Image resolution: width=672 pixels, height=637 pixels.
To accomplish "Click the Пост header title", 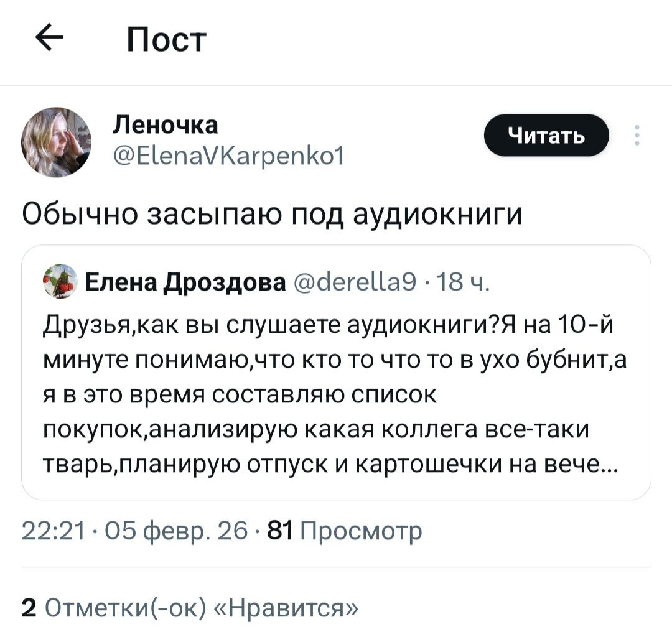I will pyautogui.click(x=166, y=41).
